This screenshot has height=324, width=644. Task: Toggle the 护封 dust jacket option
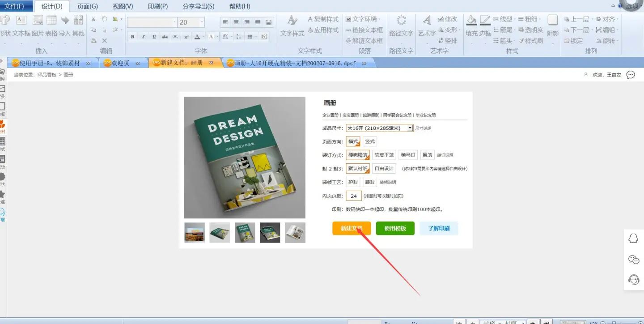click(x=353, y=182)
